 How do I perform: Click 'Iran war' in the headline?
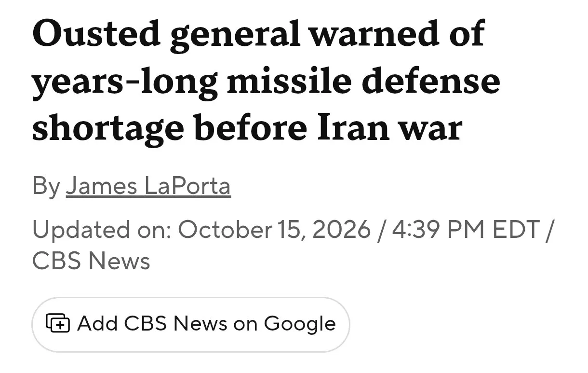point(389,129)
